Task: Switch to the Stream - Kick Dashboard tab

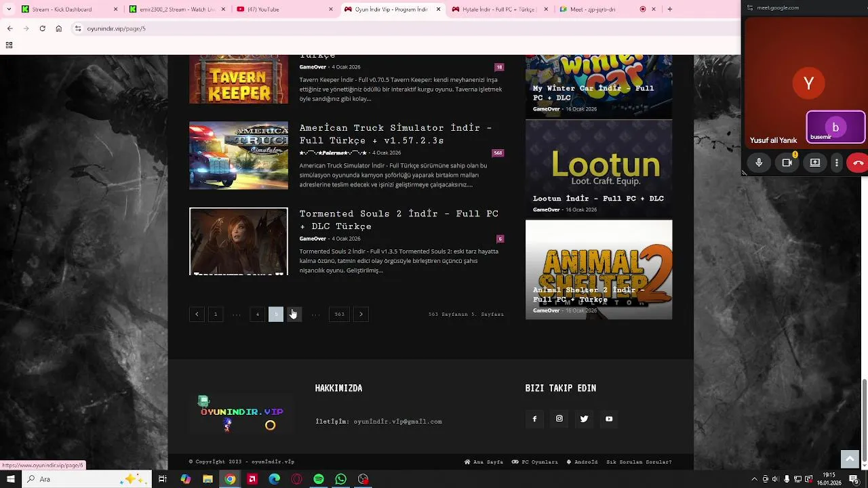Action: 68,9
